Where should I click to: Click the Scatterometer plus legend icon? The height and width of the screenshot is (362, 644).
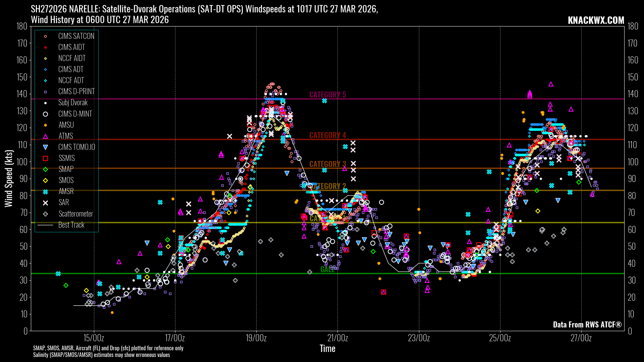(46, 214)
